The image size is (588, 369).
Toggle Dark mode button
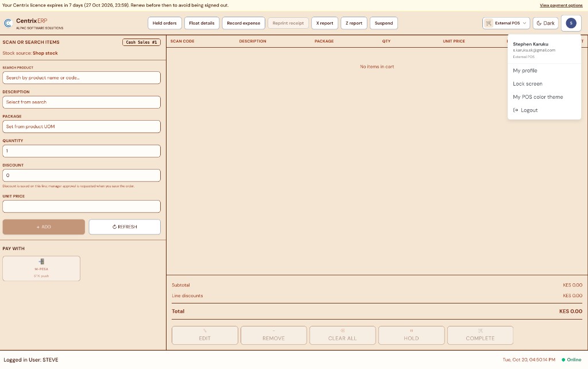pos(546,23)
